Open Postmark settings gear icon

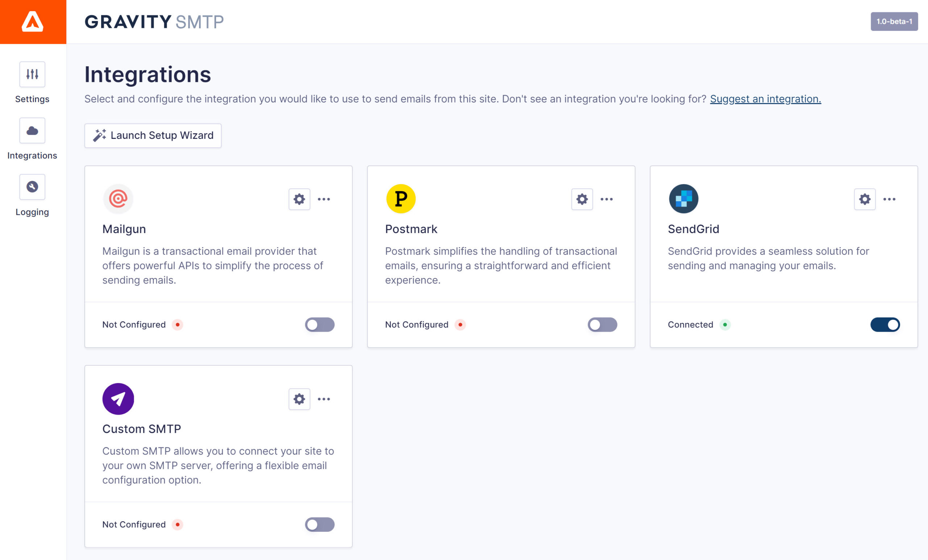tap(582, 199)
